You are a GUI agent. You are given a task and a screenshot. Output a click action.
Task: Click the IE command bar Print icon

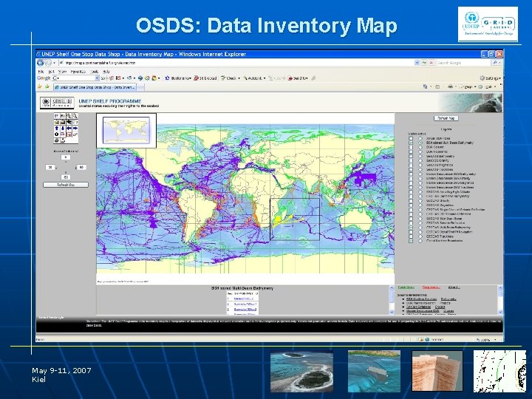450,86
